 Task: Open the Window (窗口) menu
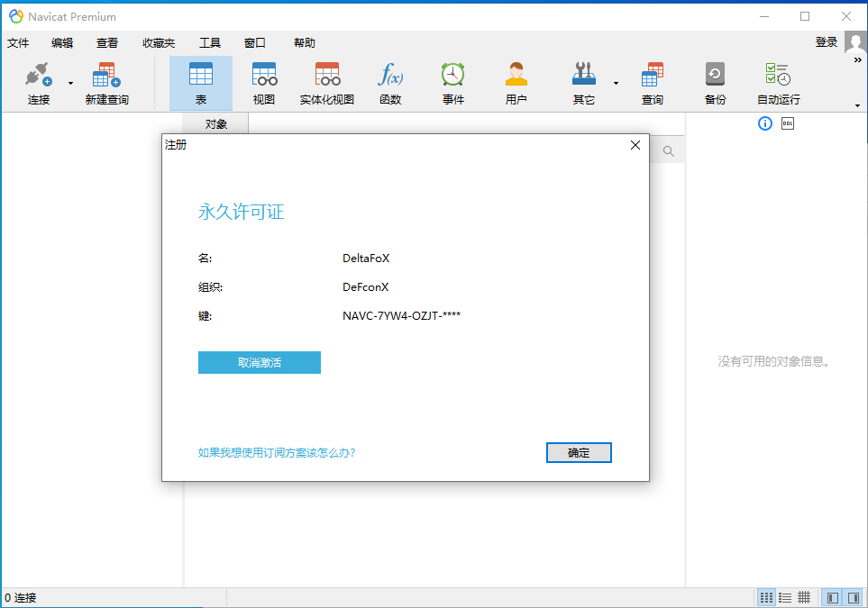(x=255, y=42)
